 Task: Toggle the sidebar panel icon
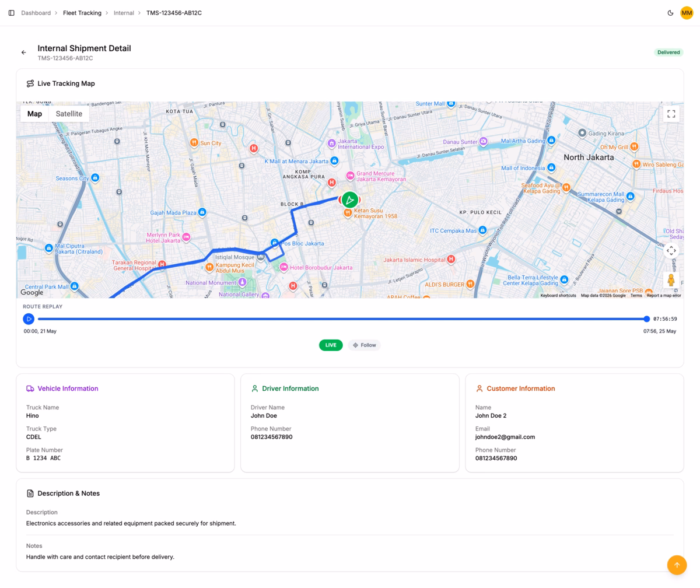(x=11, y=13)
